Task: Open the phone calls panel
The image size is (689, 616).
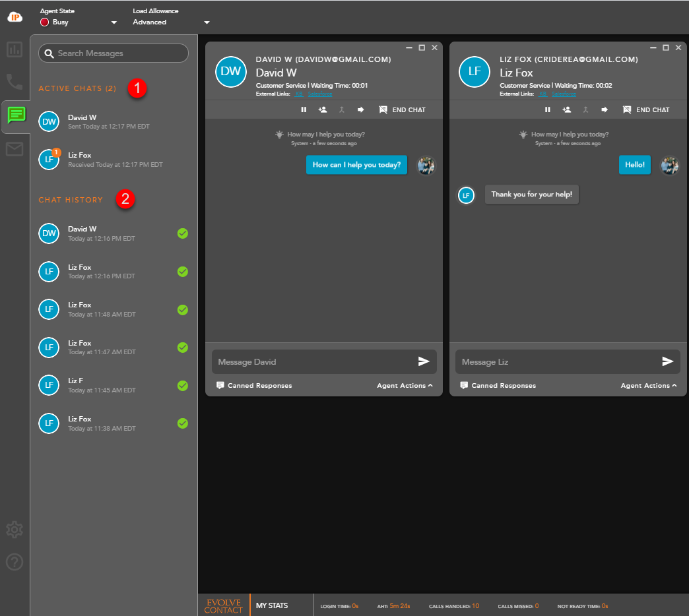Action: click(15, 82)
